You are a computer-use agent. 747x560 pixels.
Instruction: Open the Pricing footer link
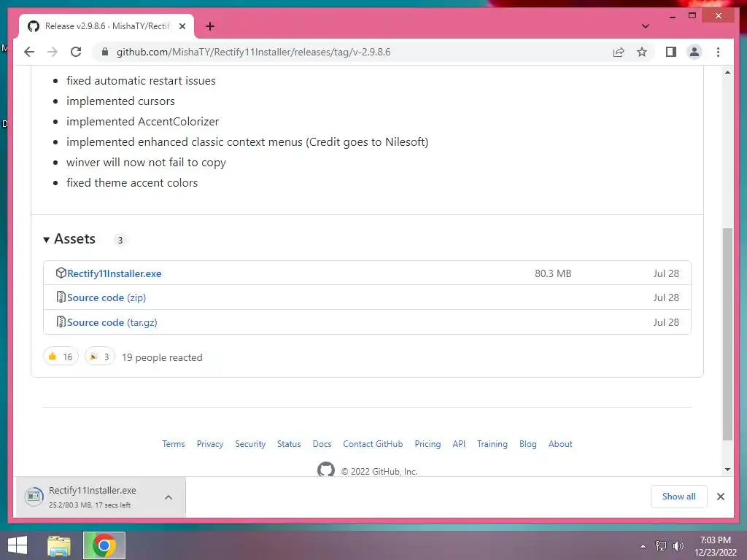pyautogui.click(x=427, y=444)
